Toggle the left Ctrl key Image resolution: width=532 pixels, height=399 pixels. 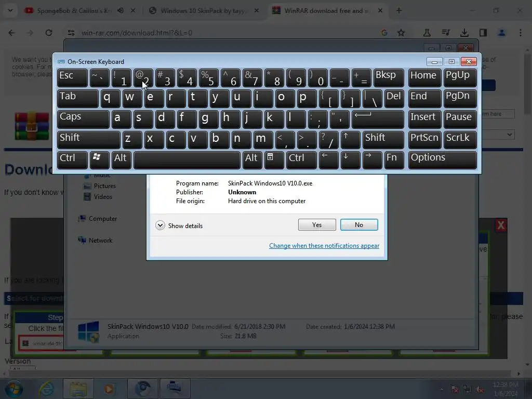point(72,160)
